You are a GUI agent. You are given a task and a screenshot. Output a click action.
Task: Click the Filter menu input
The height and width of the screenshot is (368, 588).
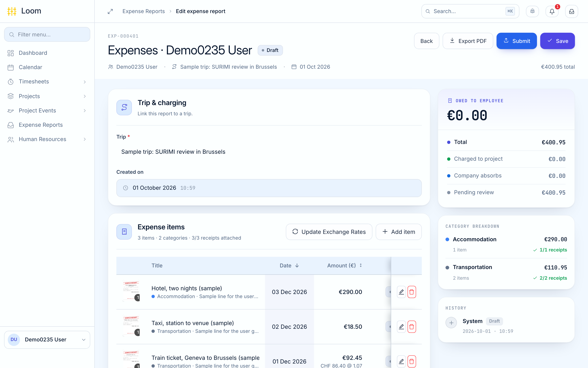coord(47,34)
